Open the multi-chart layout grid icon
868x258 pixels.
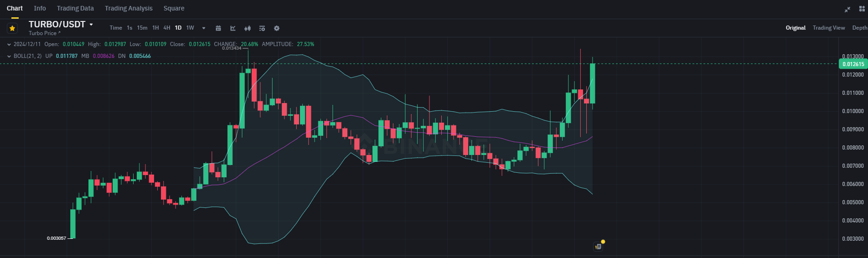(x=862, y=9)
